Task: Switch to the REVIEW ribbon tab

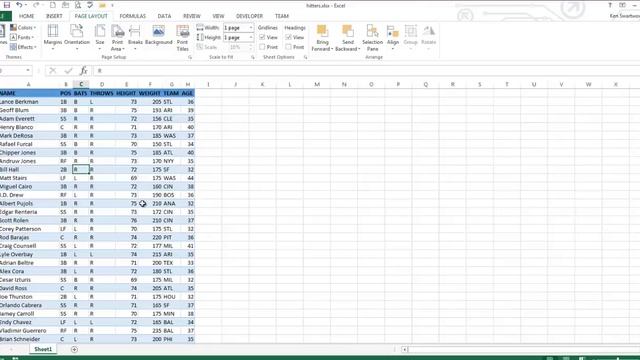Action: click(192, 16)
